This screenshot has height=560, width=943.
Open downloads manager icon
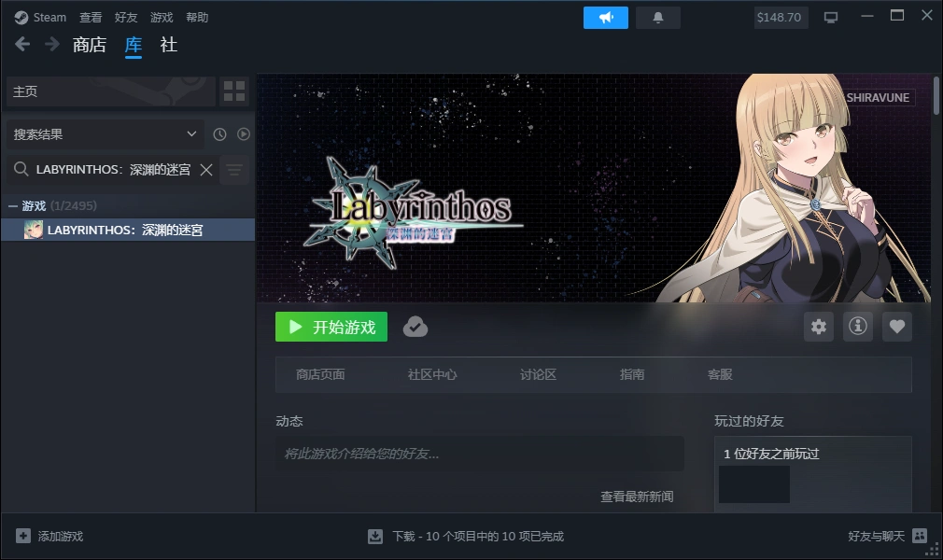(375, 536)
